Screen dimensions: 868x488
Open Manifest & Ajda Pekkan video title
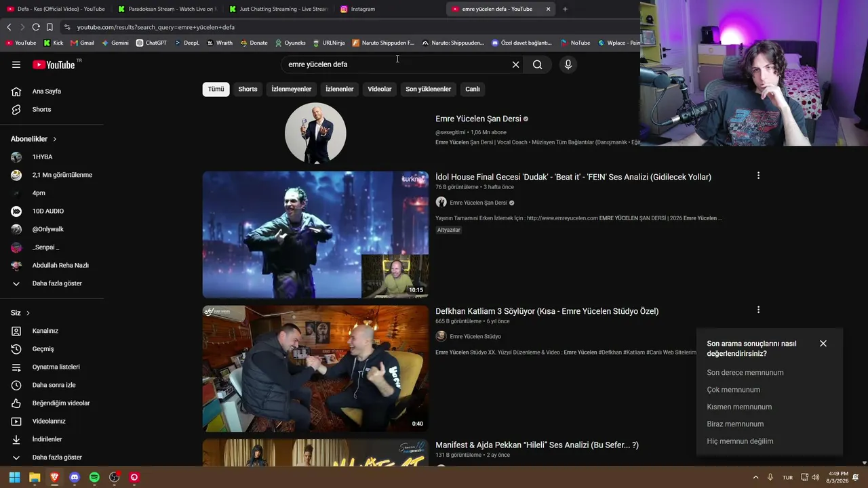click(x=537, y=445)
